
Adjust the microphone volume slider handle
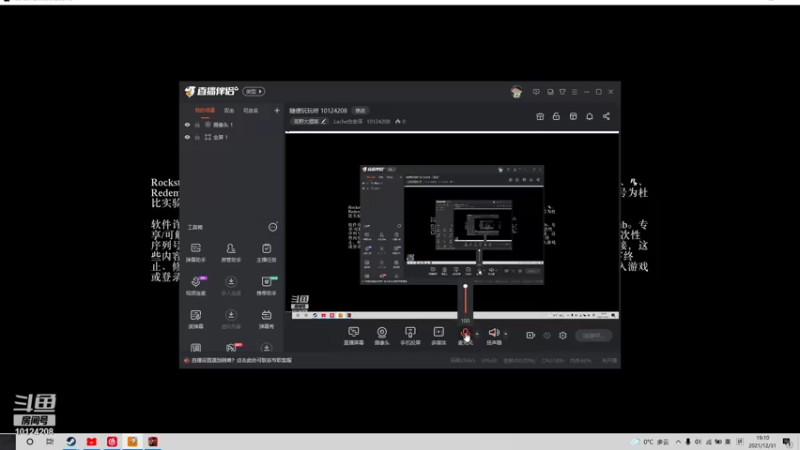pyautogui.click(x=465, y=286)
